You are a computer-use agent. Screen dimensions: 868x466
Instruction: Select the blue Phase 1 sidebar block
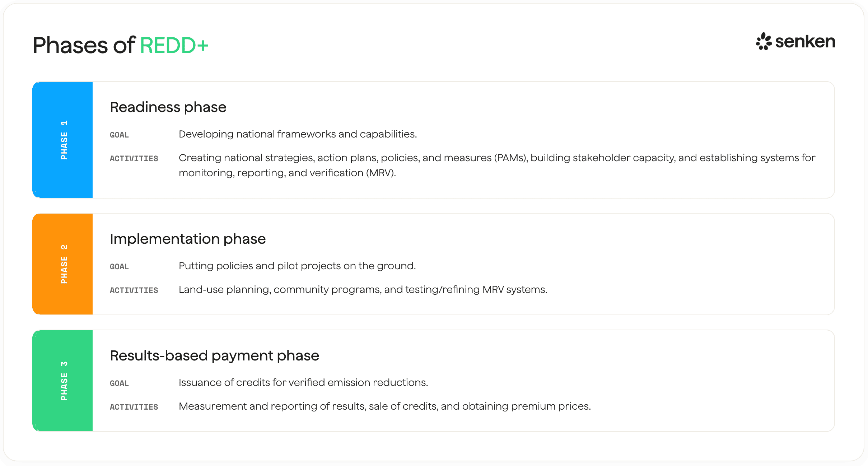tap(62, 140)
